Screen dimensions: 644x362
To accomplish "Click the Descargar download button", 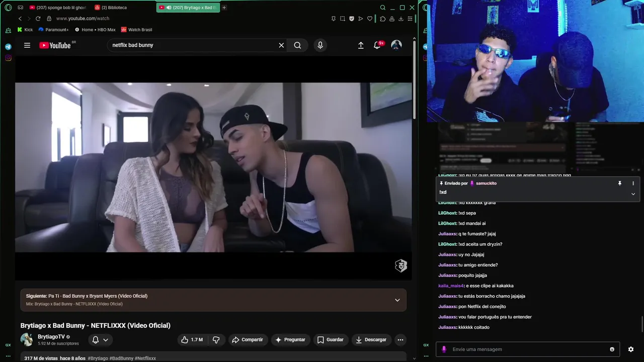I will pyautogui.click(x=371, y=340).
